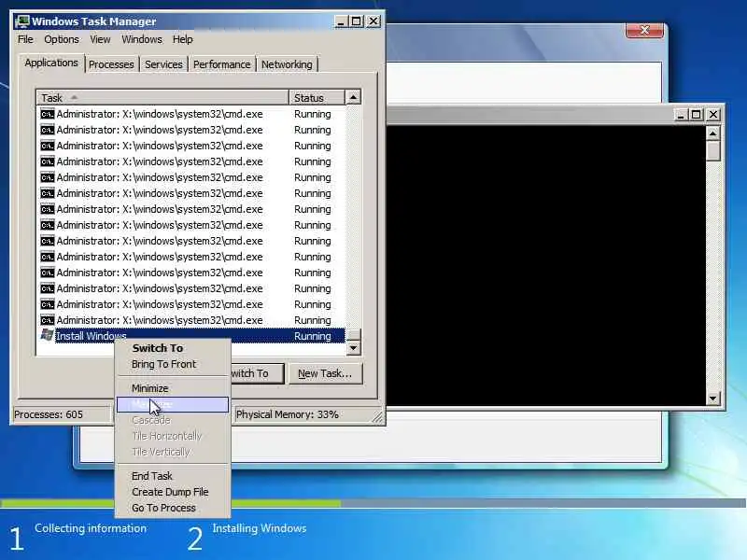747x560 pixels.
Task: Click the console window scroll up arrow
Action: (712, 133)
